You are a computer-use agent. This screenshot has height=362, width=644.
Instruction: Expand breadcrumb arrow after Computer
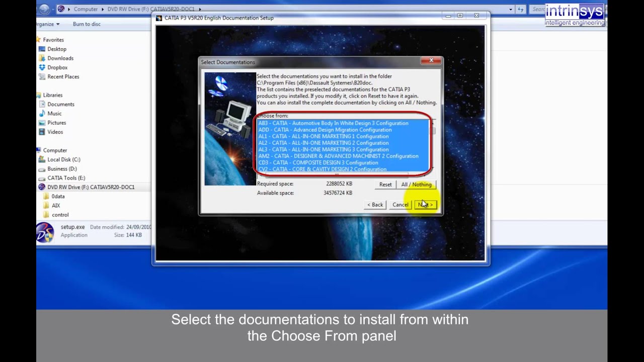coord(102,9)
